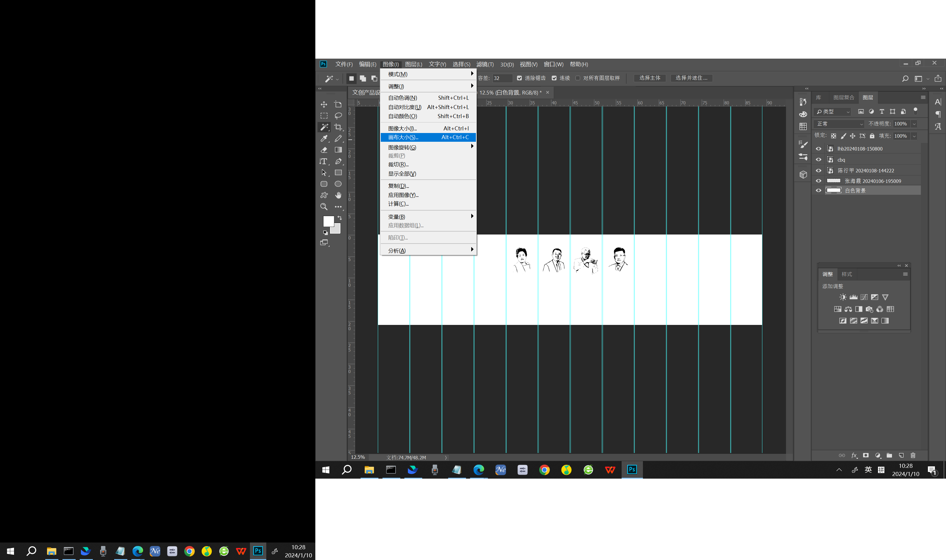The height and width of the screenshot is (560, 946).
Task: Click the 选择主体 button
Action: coord(650,78)
